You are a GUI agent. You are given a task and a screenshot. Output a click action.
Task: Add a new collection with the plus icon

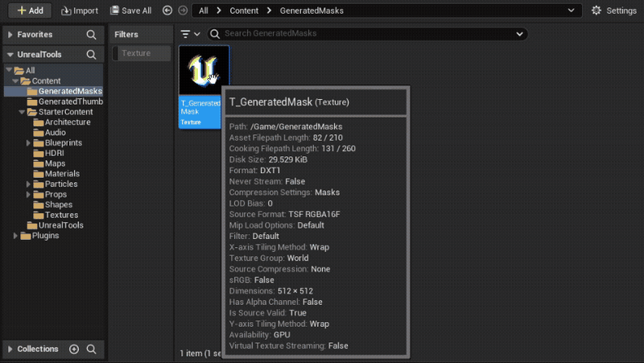click(74, 349)
